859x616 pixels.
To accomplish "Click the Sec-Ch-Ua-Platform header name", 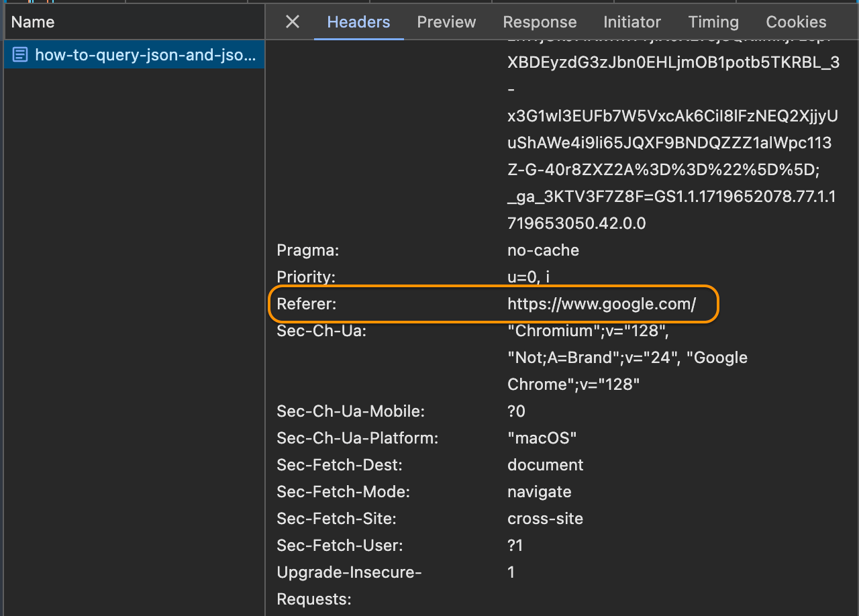I will (x=357, y=438).
